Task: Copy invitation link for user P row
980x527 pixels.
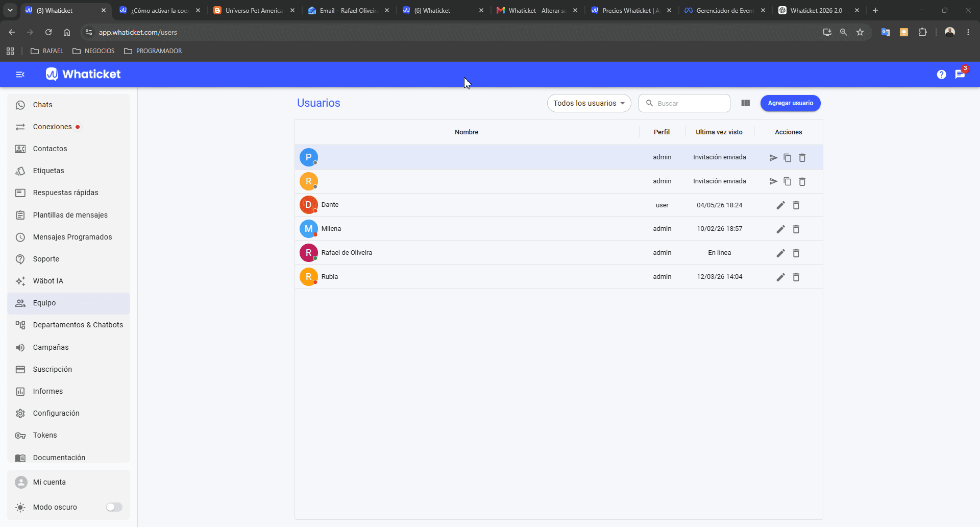Action: point(788,158)
